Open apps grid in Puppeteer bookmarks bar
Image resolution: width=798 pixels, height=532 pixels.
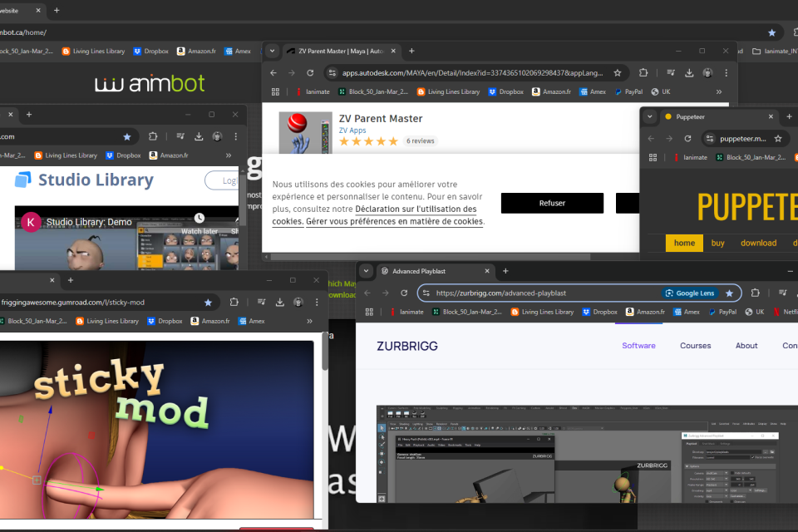click(x=653, y=157)
